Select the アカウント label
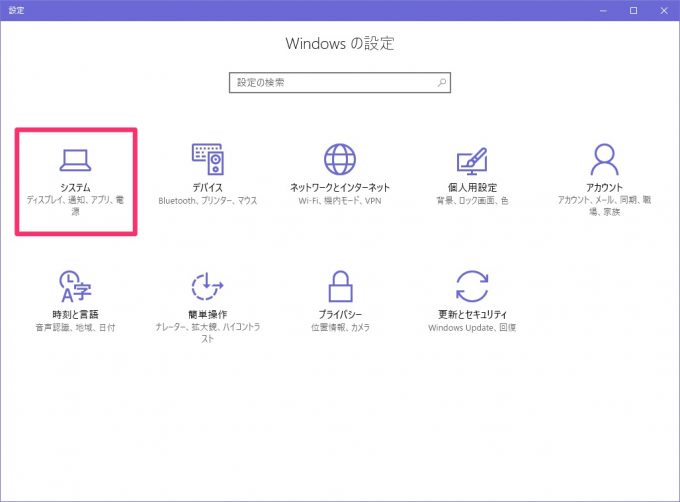This screenshot has height=502, width=680. [x=604, y=187]
